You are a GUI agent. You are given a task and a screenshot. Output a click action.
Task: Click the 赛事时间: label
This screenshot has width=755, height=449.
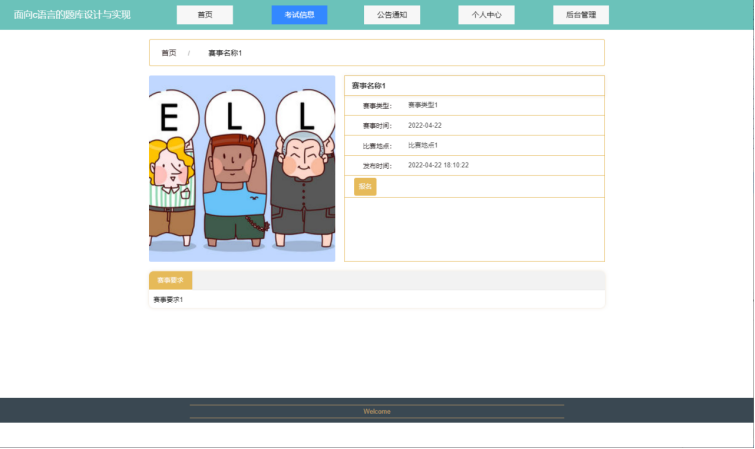[378, 126]
